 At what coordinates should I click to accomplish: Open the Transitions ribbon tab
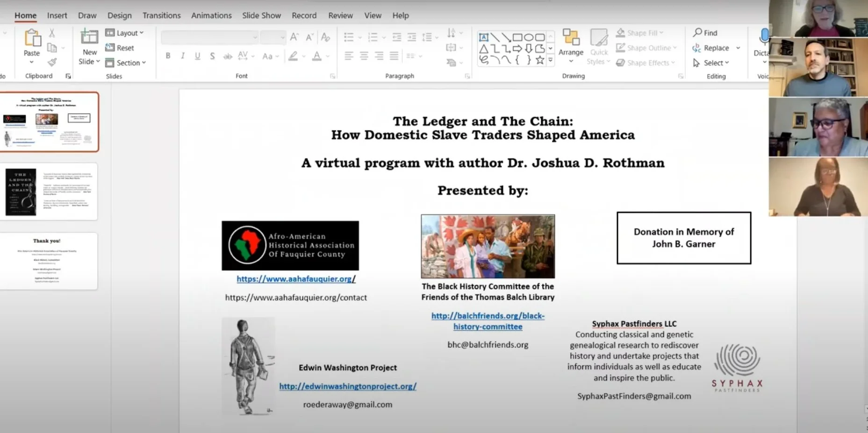click(162, 15)
